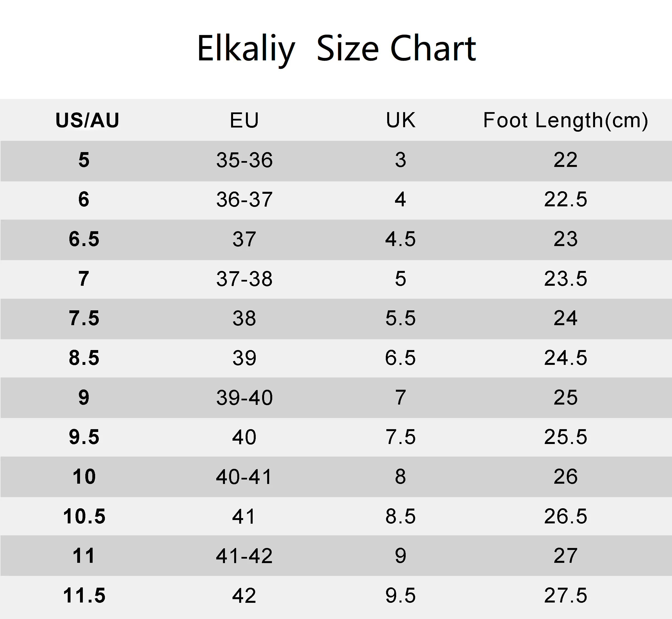672x619 pixels.
Task: Select the 41-42 EU size cell
Action: (x=244, y=556)
